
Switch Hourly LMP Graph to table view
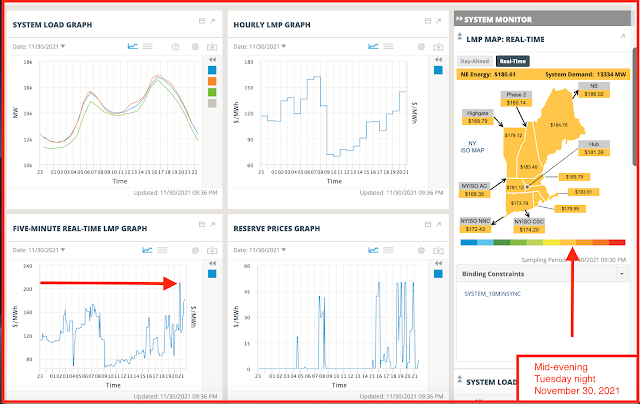pyautogui.click(x=388, y=47)
